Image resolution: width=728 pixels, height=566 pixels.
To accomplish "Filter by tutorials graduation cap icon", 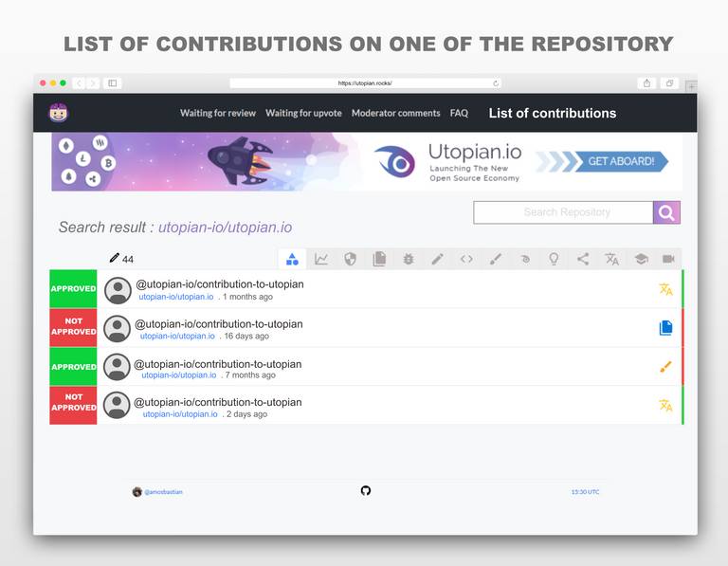I will (x=641, y=259).
